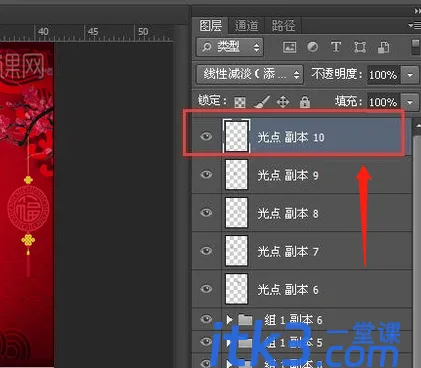Hide the 光点 副本 10 layer
Image resolution: width=421 pixels, height=368 pixels.
[206, 136]
